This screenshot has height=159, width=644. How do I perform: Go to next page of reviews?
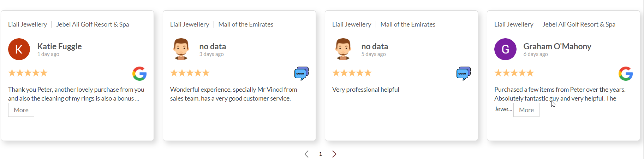334,154
